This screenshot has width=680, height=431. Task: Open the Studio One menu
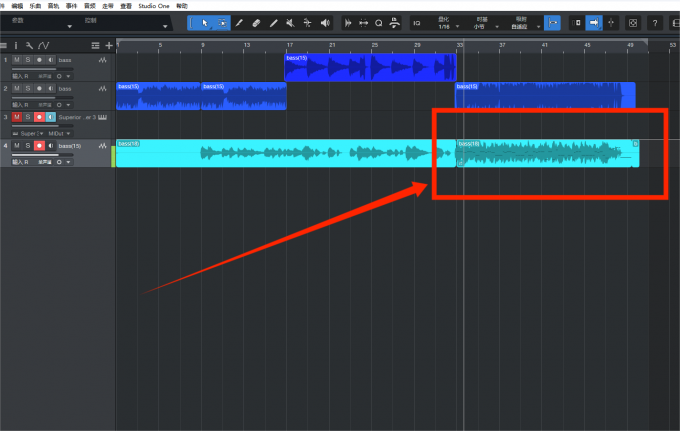(154, 6)
